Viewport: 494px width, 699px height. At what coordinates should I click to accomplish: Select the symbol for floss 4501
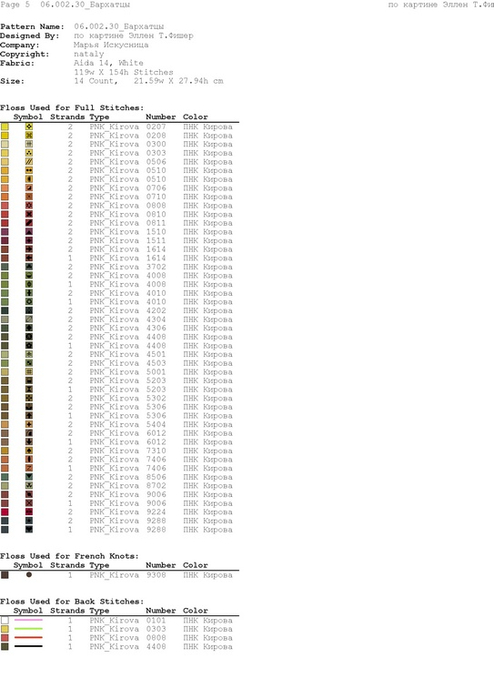point(29,354)
